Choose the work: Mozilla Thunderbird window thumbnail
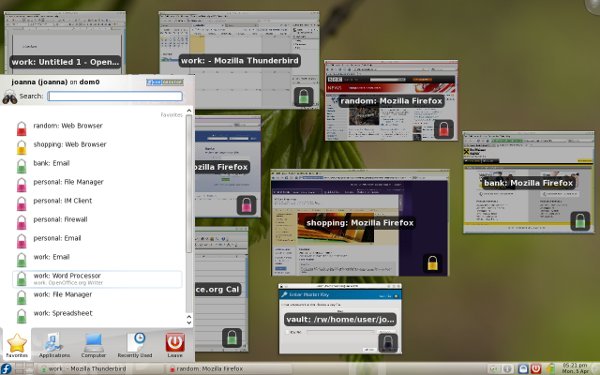600x375 pixels. 239,60
